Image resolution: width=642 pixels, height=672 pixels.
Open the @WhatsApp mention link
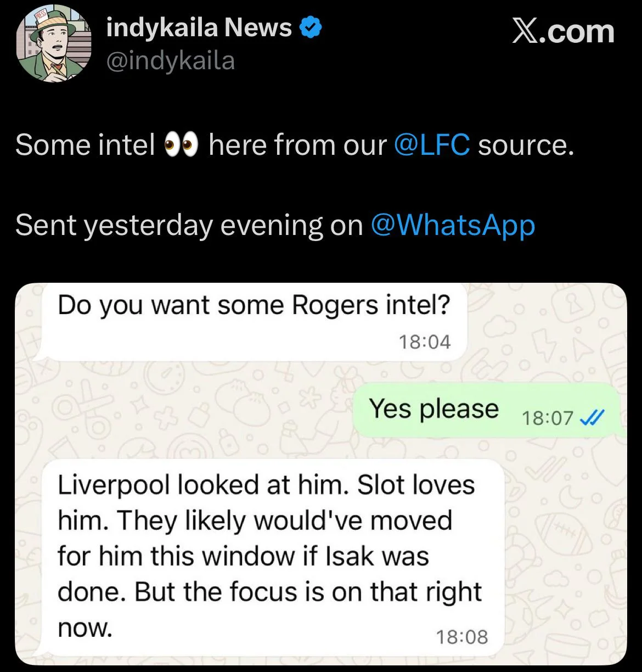(x=453, y=226)
